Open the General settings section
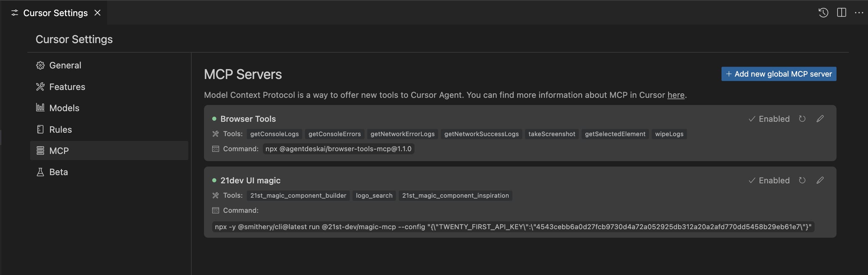The height and width of the screenshot is (275, 868). [65, 65]
